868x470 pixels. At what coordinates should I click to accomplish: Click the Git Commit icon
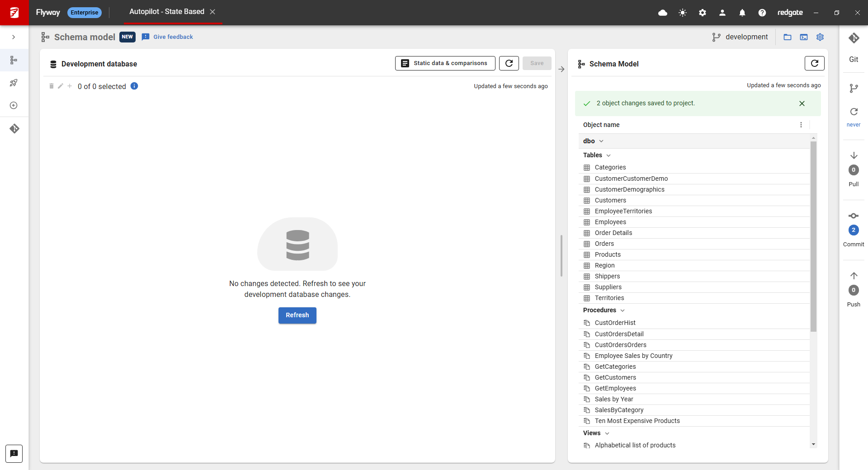pos(854,216)
